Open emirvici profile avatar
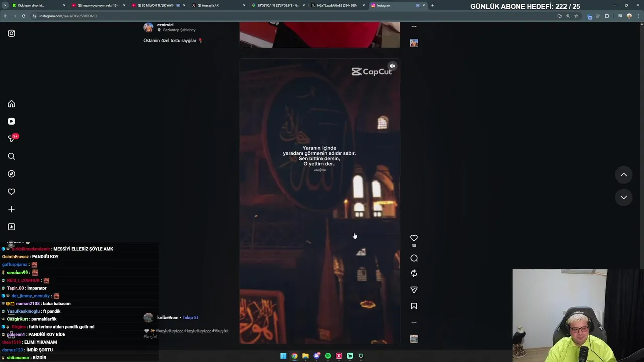The image size is (644, 362). [148, 27]
